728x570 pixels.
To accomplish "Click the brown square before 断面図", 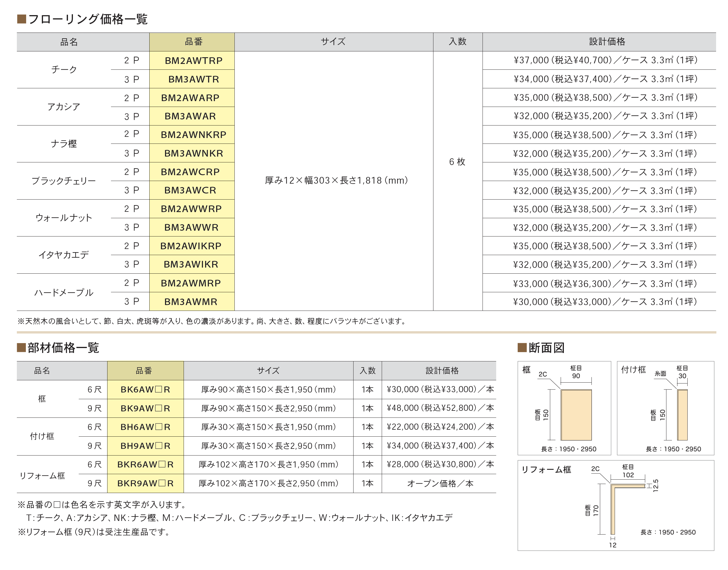I will tap(522, 348).
